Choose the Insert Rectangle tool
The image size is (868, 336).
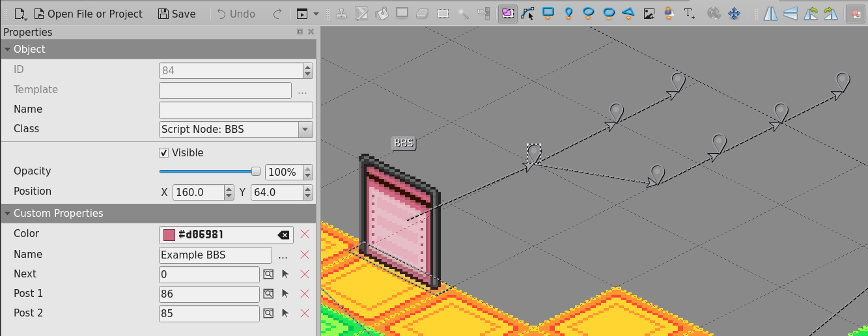click(548, 14)
